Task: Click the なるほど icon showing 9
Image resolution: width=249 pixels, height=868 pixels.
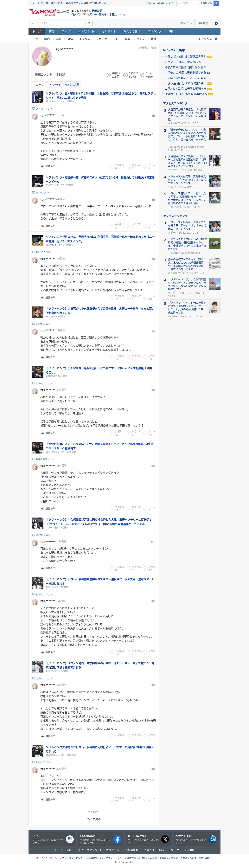Action: click(129, 357)
